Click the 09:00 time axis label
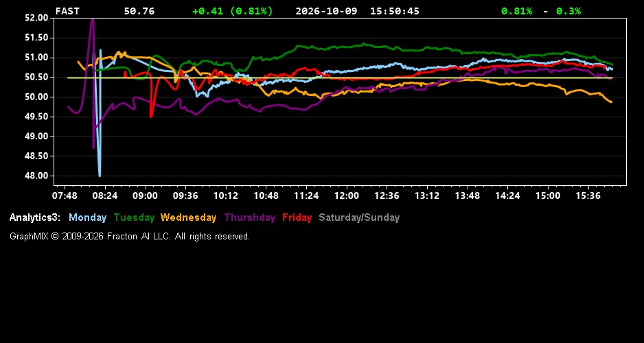 tap(145, 196)
